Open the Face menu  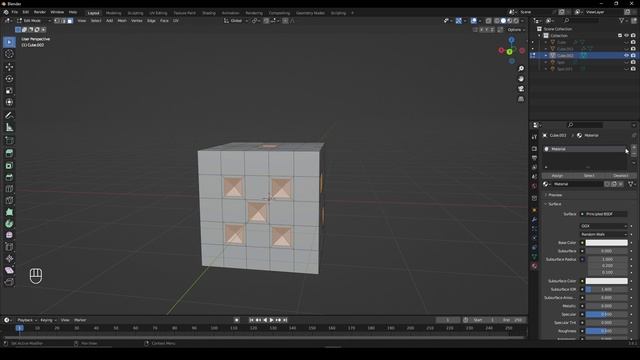(164, 20)
